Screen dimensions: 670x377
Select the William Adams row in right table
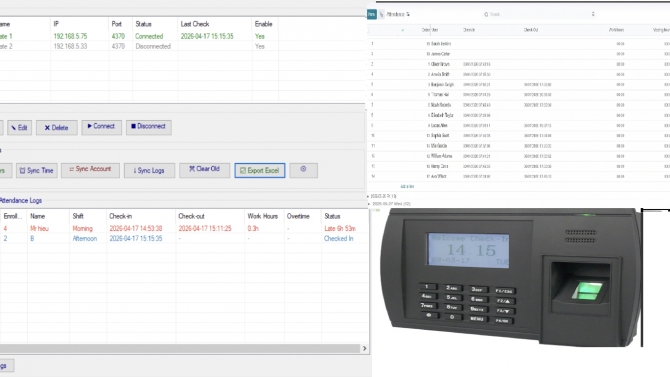click(x=518, y=156)
